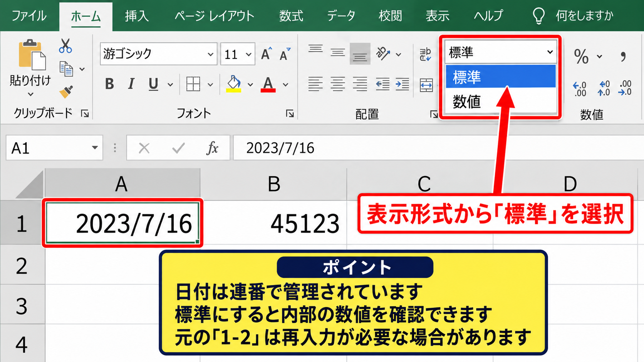The image size is (644, 362).
Task: Align text left in cell
Action: [x=315, y=84]
